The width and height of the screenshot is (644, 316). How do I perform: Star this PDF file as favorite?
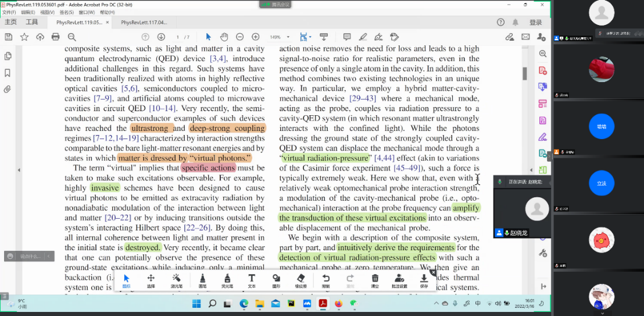(24, 37)
